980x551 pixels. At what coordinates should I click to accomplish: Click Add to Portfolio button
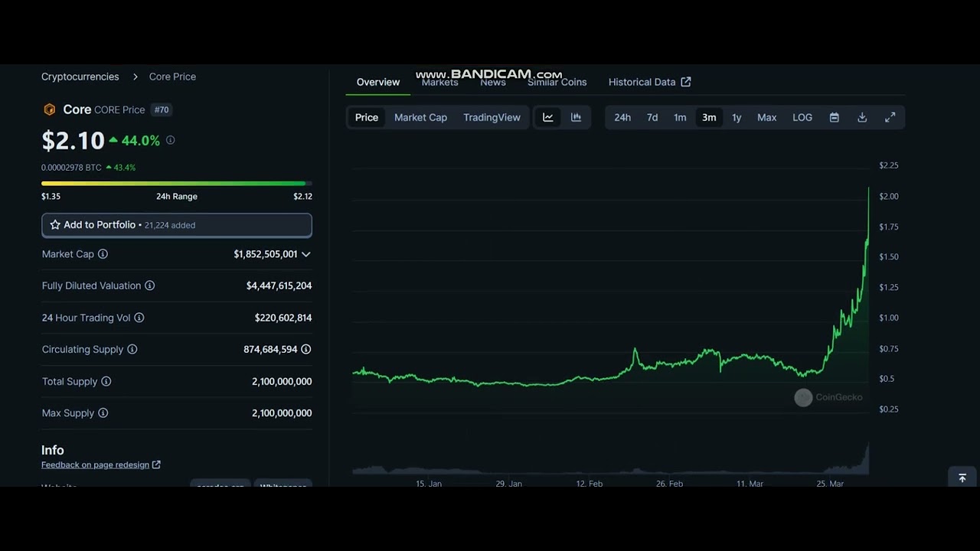[x=177, y=225]
